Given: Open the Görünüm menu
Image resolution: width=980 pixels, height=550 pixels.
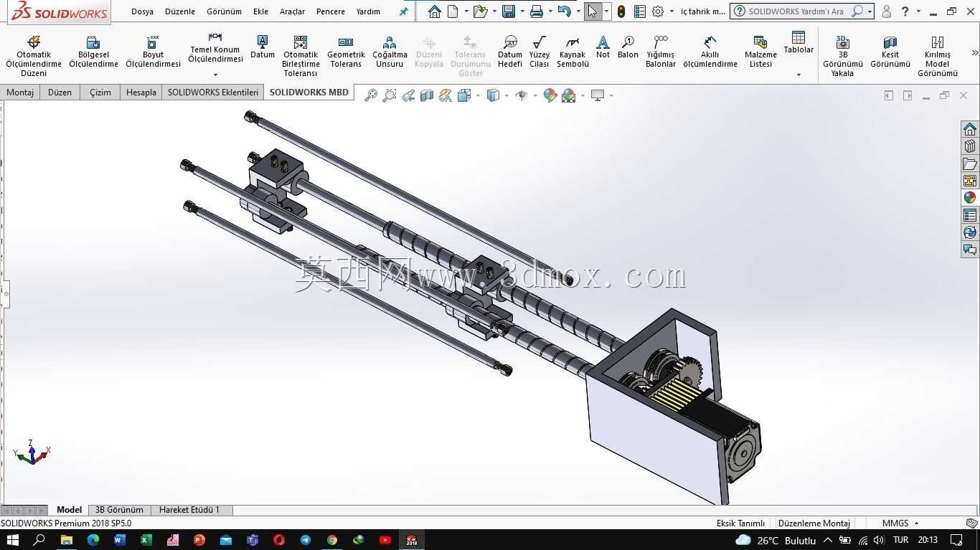Looking at the screenshot, I should point(224,11).
